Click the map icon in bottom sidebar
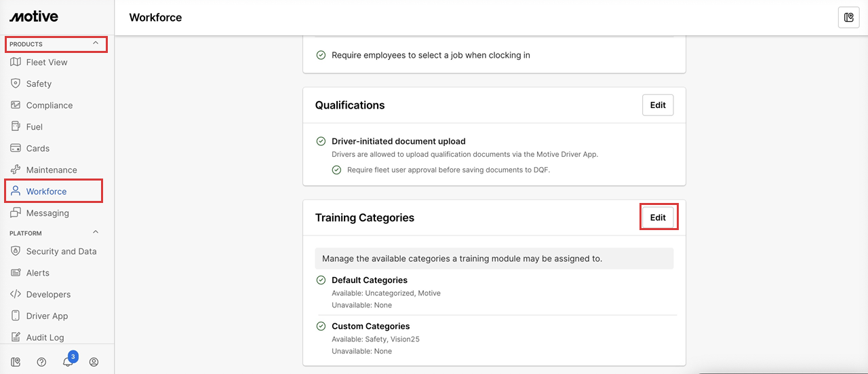Screen dimensions: 868x374 (15, 362)
